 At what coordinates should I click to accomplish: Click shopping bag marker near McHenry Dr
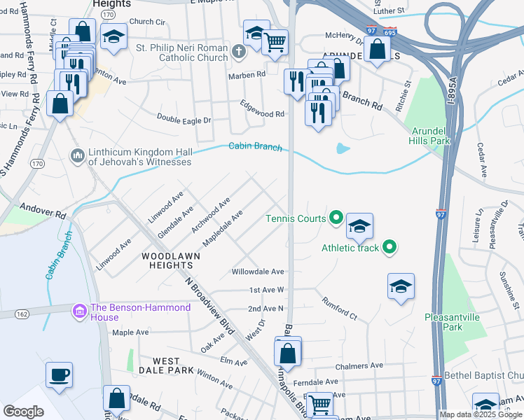click(377, 50)
